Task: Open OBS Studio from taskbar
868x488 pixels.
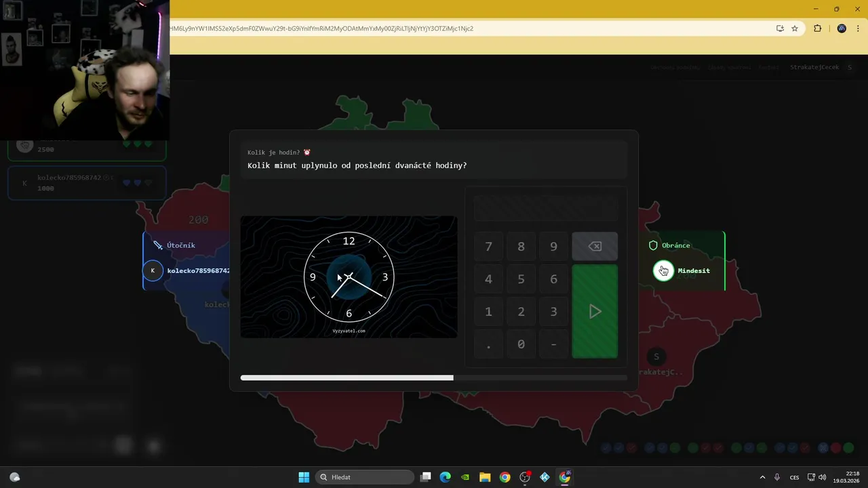Action: click(525, 477)
